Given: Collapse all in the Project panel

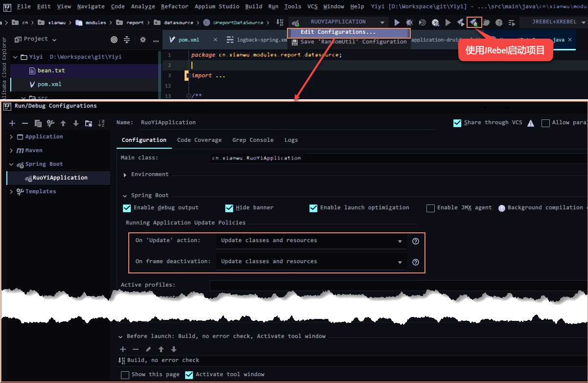Looking at the screenshot, I should point(127,40).
